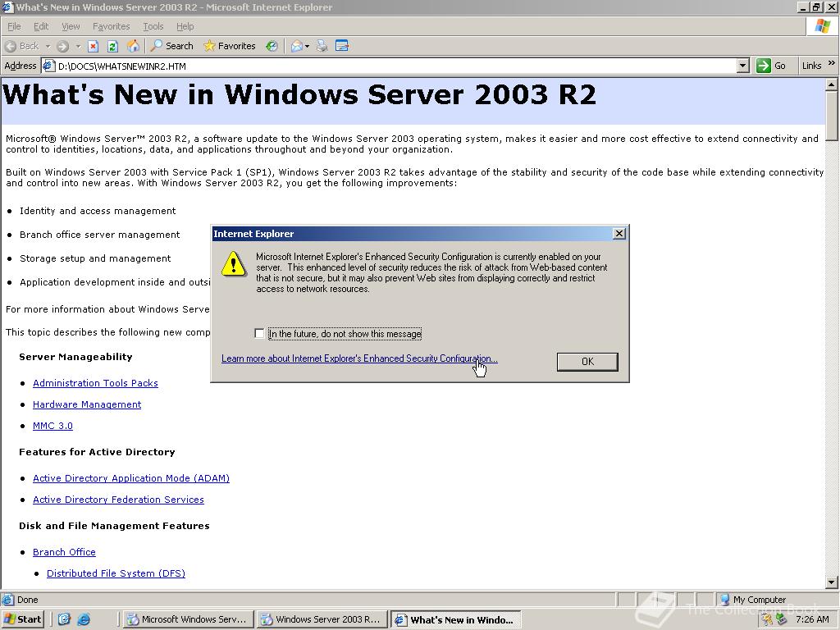840x630 pixels.
Task: Open the Mail icon dropdown arrow
Action: coord(308,46)
